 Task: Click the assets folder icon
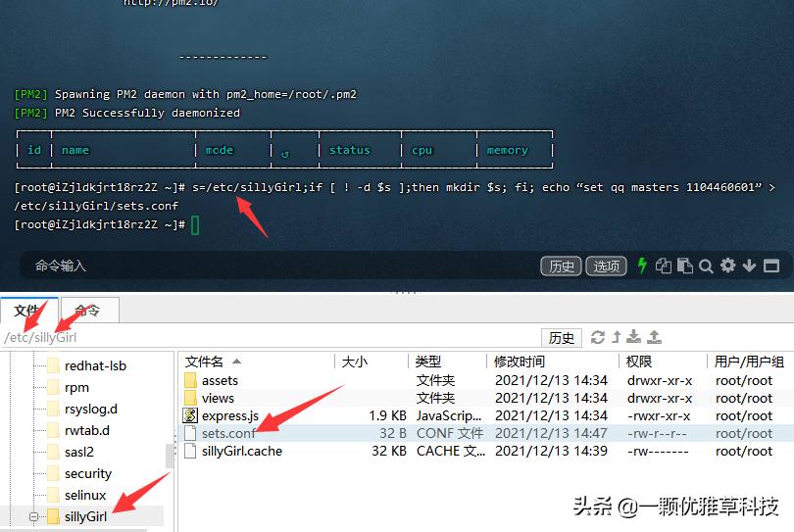pyautogui.click(x=190, y=380)
